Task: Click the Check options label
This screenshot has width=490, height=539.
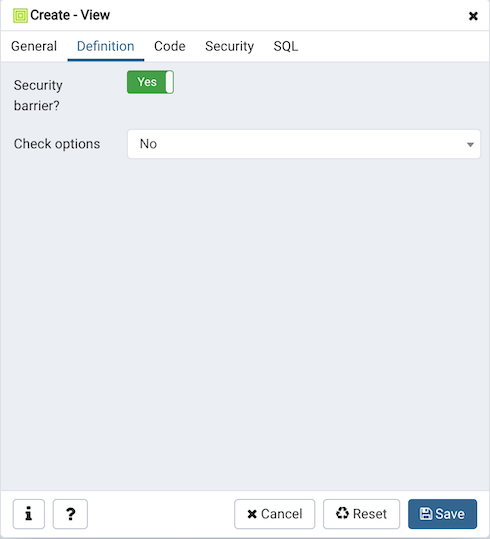Action: tap(57, 144)
